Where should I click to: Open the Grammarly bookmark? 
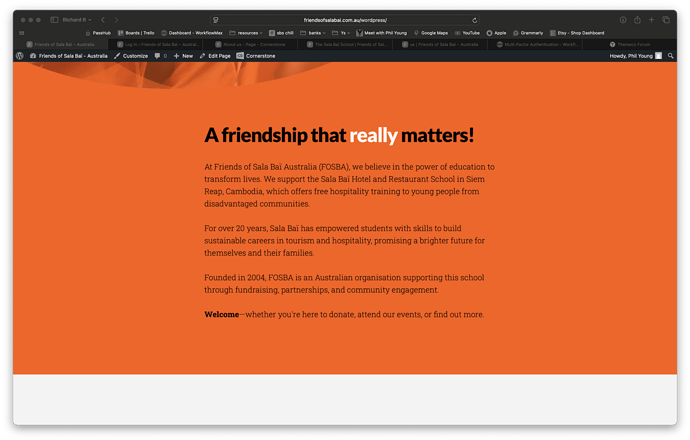point(528,33)
